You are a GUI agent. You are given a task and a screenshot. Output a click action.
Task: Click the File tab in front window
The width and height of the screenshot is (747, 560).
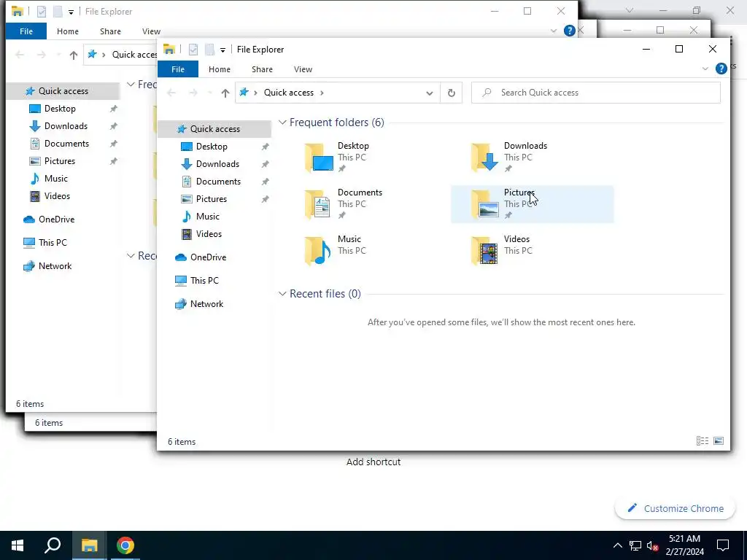click(x=178, y=69)
